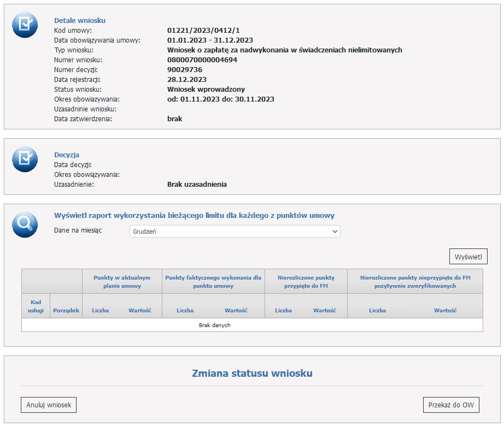The height and width of the screenshot is (427, 504).
Task: Click Wartość under 'Punkty faktycznego wykonania'
Action: click(236, 310)
